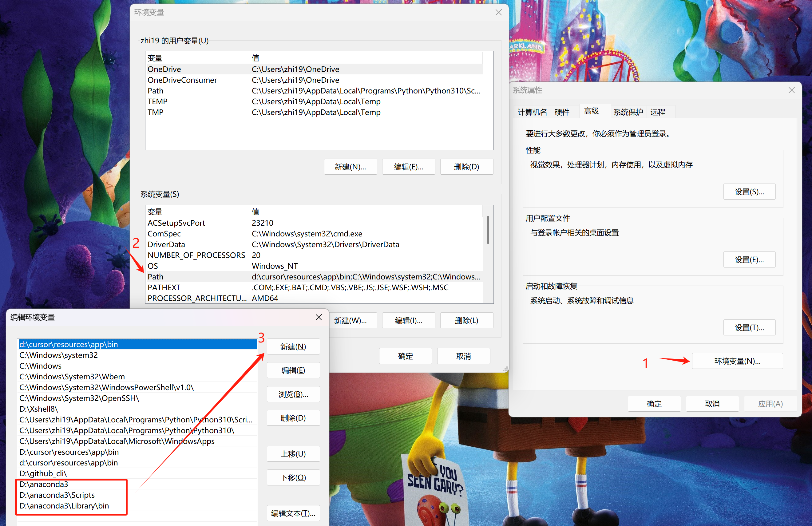Select the PATHEXT system variable row
This screenshot has width=812, height=526.
164,287
